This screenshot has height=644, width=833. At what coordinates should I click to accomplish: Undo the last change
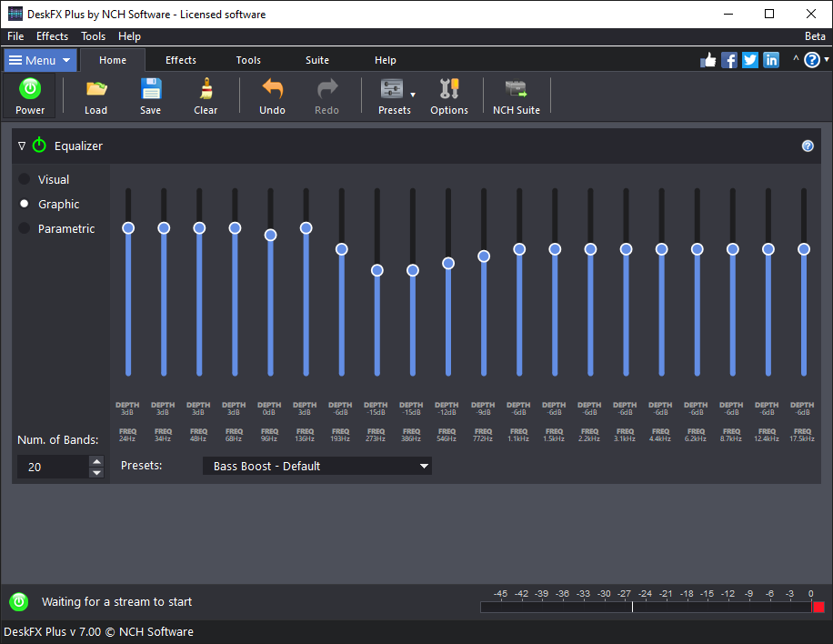272,96
